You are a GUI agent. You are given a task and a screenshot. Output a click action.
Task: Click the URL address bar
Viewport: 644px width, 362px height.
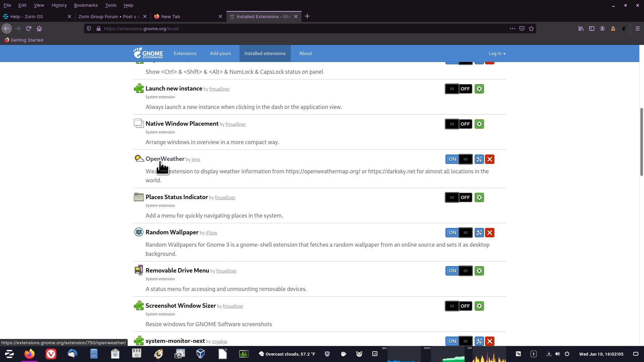tap(302, 28)
